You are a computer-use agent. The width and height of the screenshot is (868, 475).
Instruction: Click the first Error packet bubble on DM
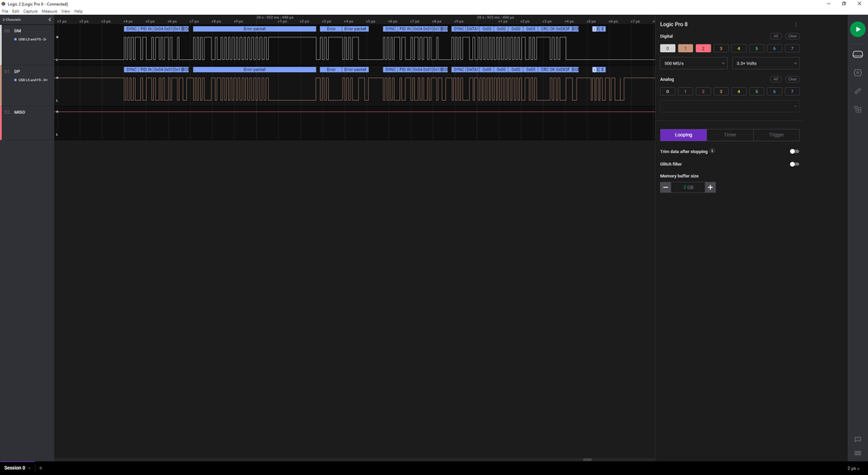(x=255, y=29)
